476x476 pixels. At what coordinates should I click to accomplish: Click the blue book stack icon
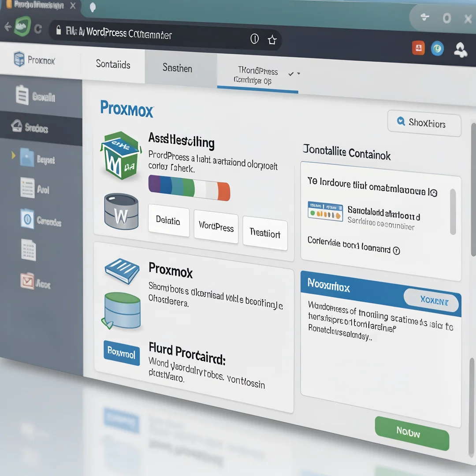[122, 271]
